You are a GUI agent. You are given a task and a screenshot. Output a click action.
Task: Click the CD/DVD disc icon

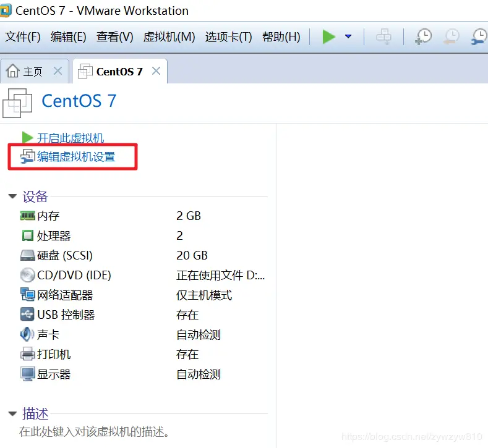tap(28, 275)
